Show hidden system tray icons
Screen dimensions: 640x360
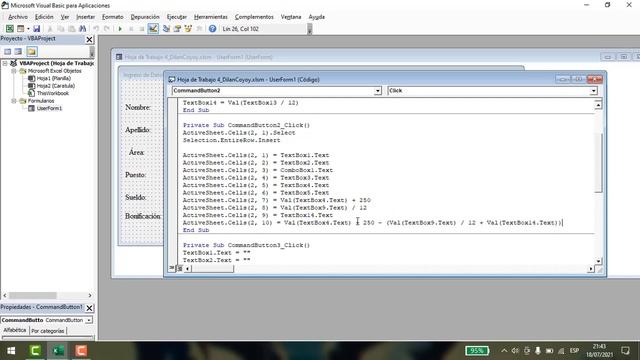[504, 351]
